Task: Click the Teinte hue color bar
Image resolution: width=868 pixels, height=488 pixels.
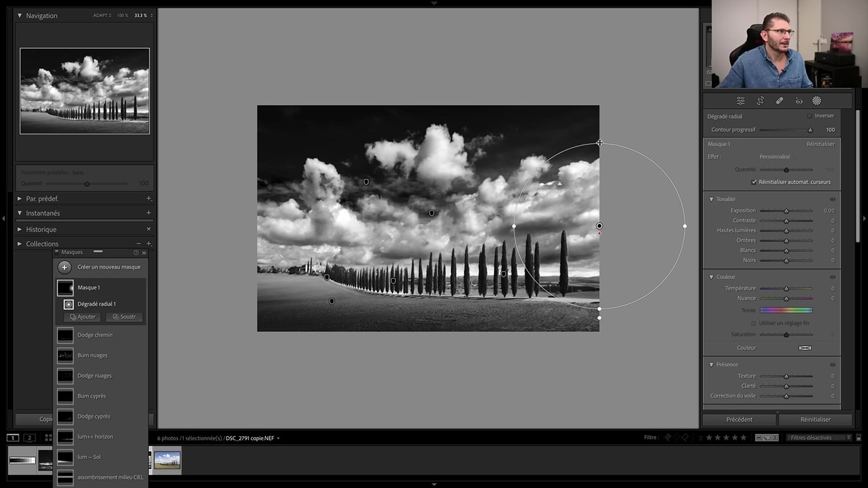Action: click(x=786, y=310)
